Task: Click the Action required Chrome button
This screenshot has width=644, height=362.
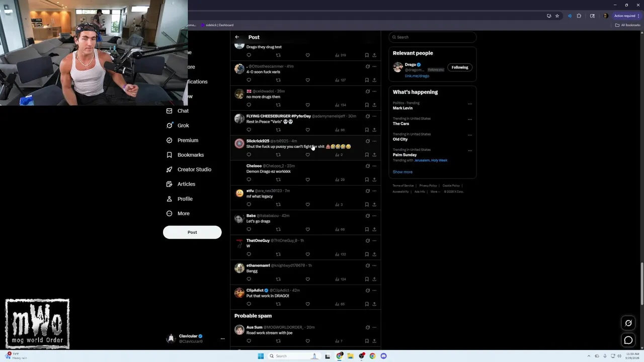Action: pyautogui.click(x=626, y=16)
